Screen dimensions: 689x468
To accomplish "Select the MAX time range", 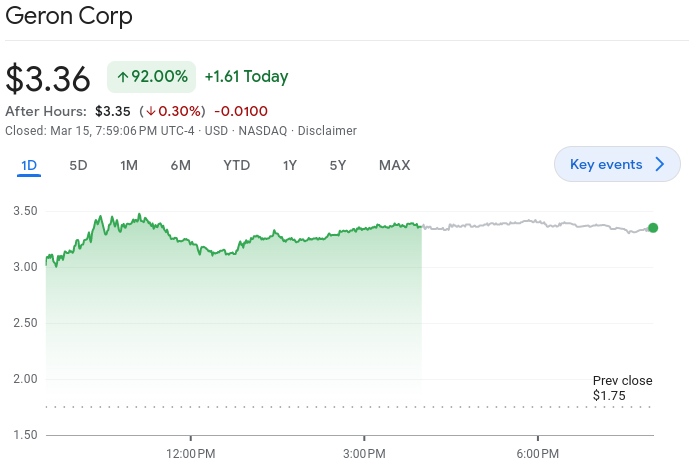I will pos(394,165).
